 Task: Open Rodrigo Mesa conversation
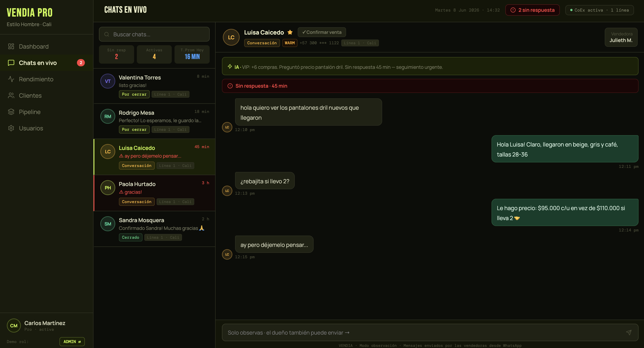(x=155, y=121)
